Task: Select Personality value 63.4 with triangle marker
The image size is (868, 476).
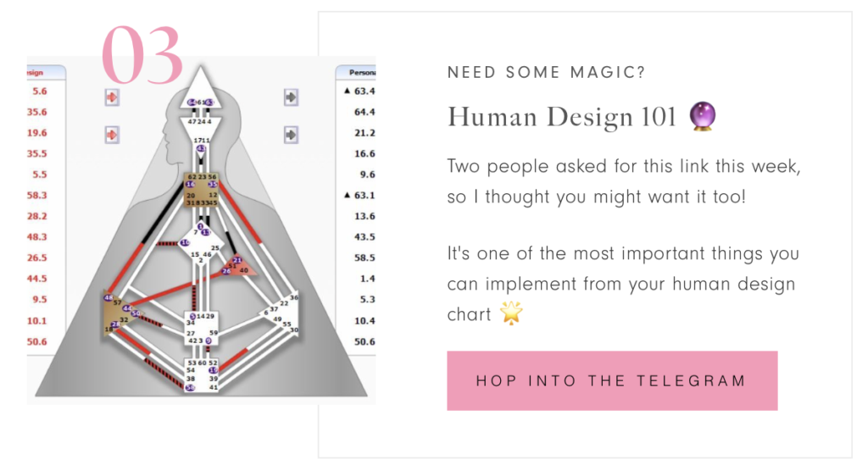Action: coord(359,91)
